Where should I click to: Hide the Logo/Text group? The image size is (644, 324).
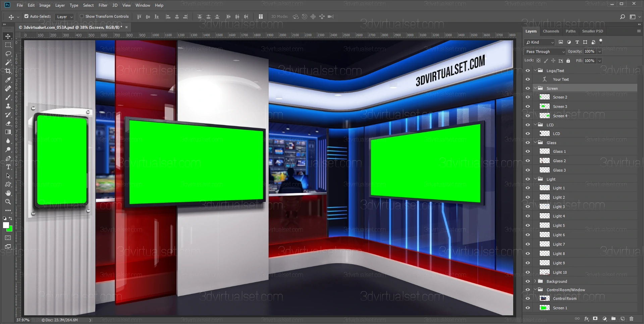[528, 71]
